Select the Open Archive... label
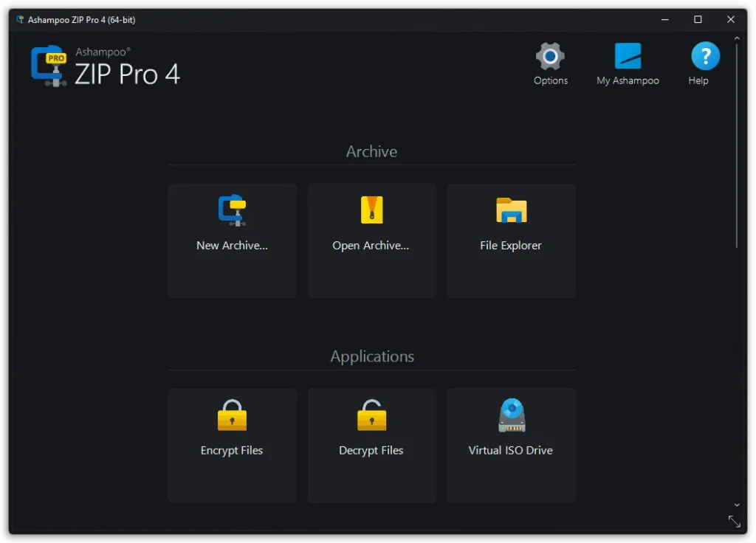This screenshot has width=756, height=543. click(371, 246)
